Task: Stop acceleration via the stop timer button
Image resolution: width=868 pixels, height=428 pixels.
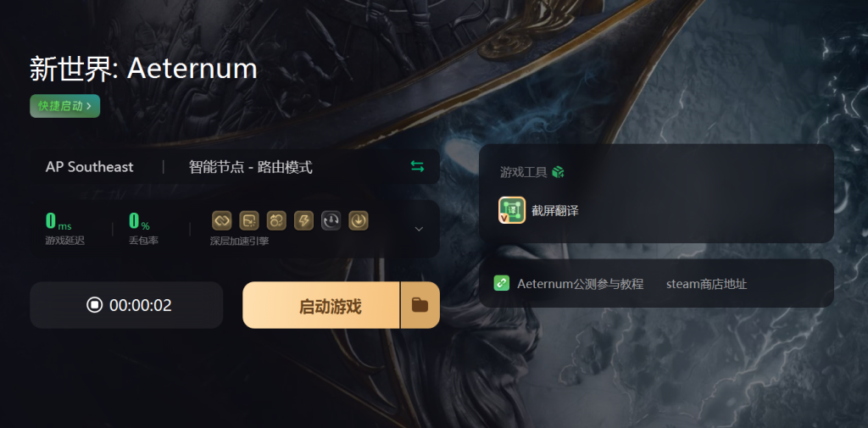Action: click(127, 305)
